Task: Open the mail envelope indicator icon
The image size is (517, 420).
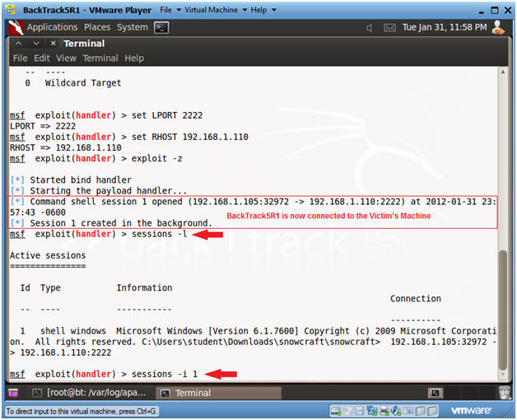Action: coord(389,28)
